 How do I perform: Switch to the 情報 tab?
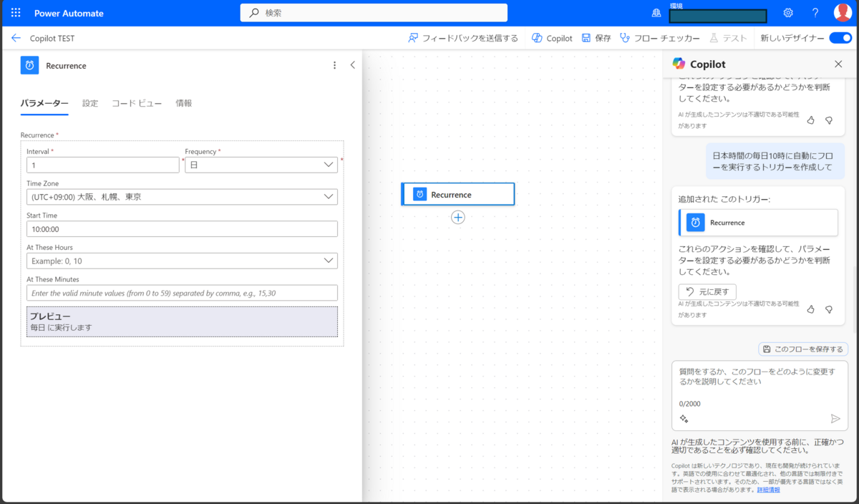[184, 103]
